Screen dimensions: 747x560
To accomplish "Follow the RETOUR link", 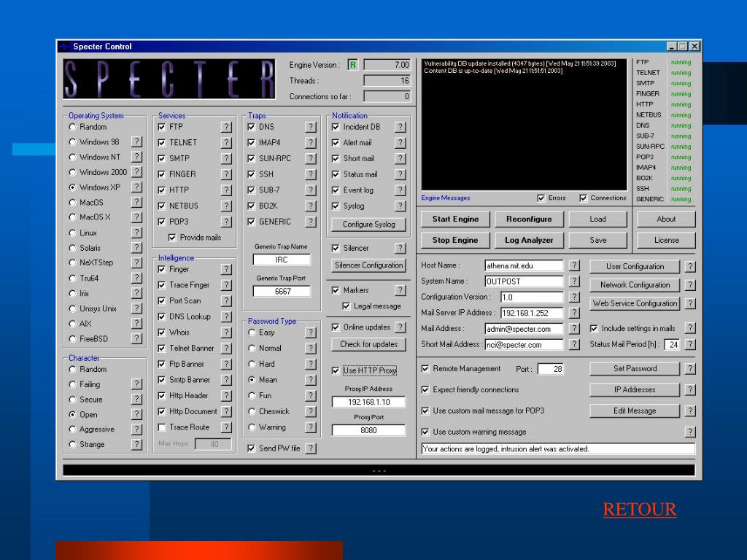I will (x=639, y=510).
